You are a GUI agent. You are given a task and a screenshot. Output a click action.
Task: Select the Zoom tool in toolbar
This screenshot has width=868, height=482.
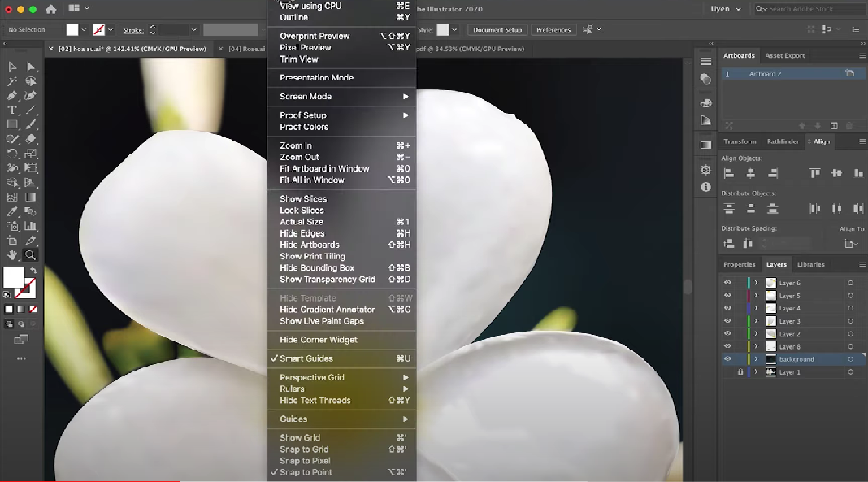(x=31, y=255)
